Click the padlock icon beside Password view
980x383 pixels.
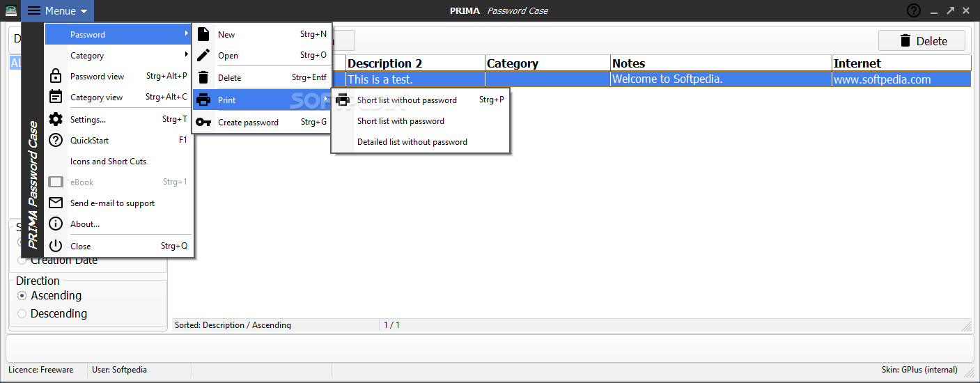[x=56, y=76]
